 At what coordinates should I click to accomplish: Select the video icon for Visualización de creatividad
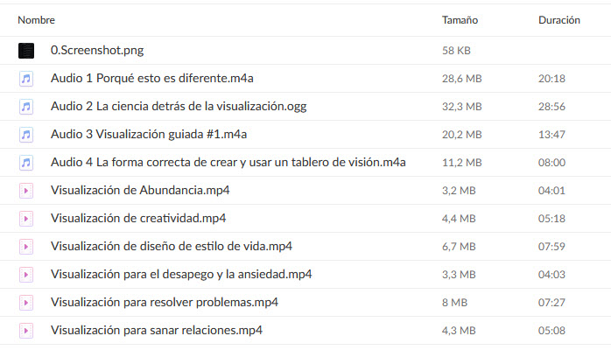tap(26, 219)
